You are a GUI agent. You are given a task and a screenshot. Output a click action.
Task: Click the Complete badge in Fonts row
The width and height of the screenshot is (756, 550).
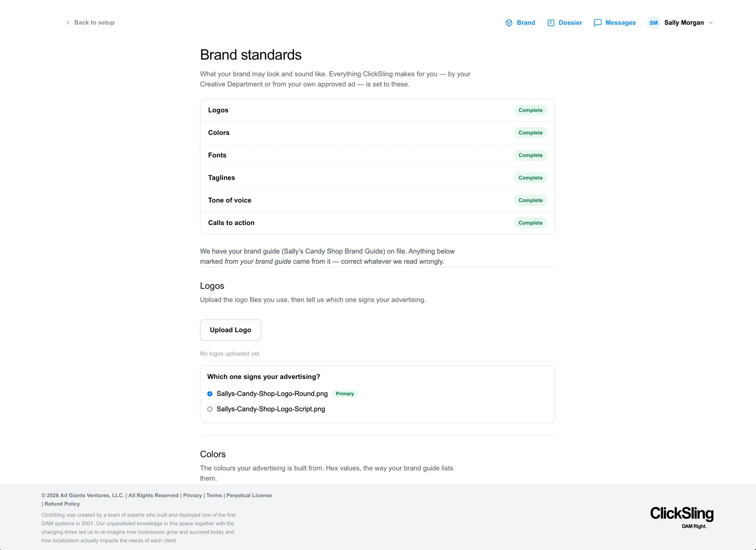coord(531,155)
